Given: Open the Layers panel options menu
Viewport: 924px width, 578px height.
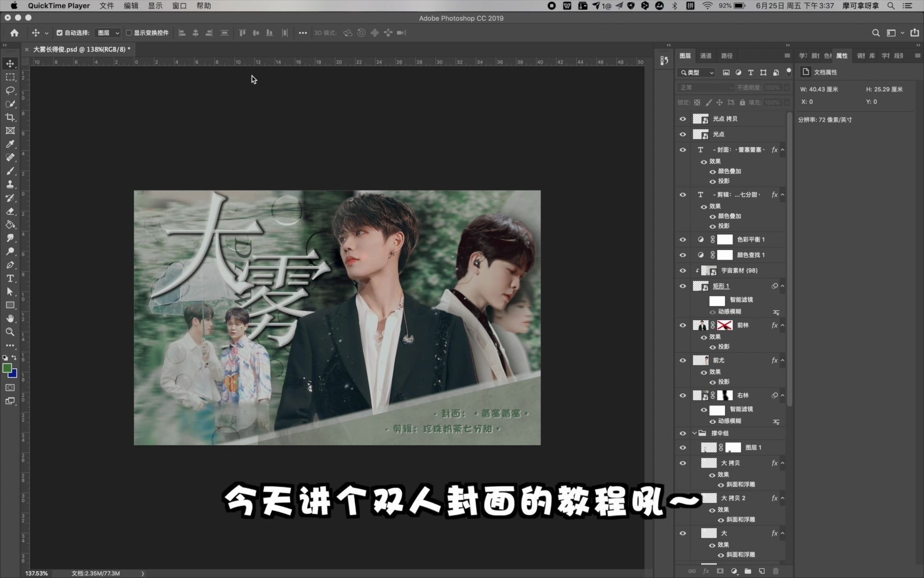Looking at the screenshot, I should pyautogui.click(x=787, y=56).
